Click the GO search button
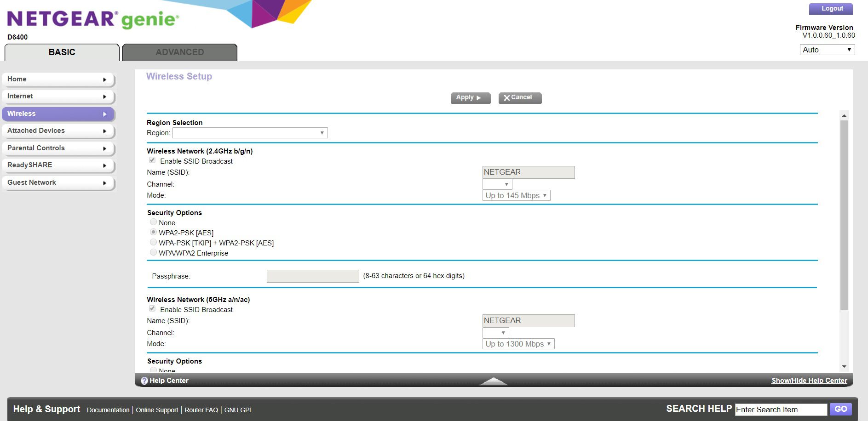The width and height of the screenshot is (868, 421). (840, 409)
